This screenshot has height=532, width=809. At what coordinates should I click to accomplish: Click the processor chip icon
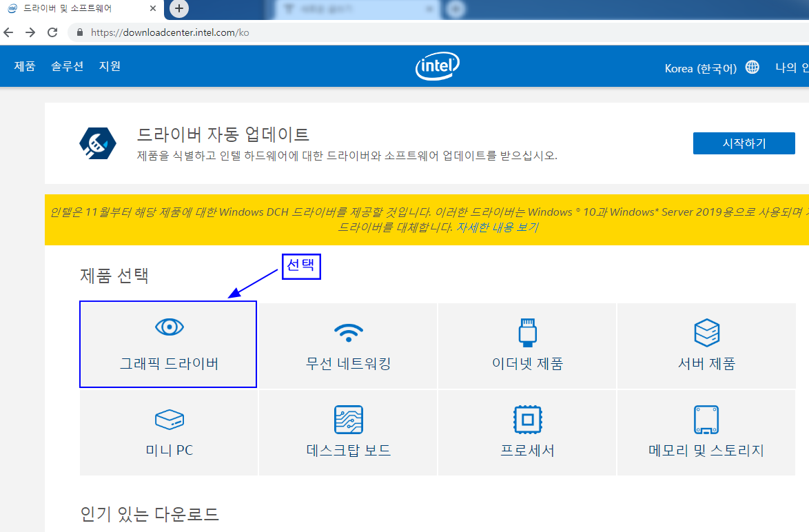(x=527, y=420)
